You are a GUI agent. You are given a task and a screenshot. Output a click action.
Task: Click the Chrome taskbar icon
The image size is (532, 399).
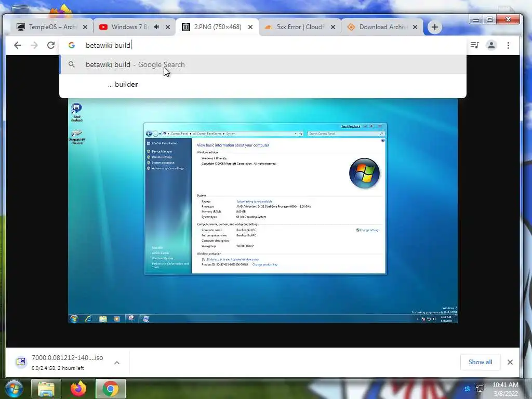(111, 389)
